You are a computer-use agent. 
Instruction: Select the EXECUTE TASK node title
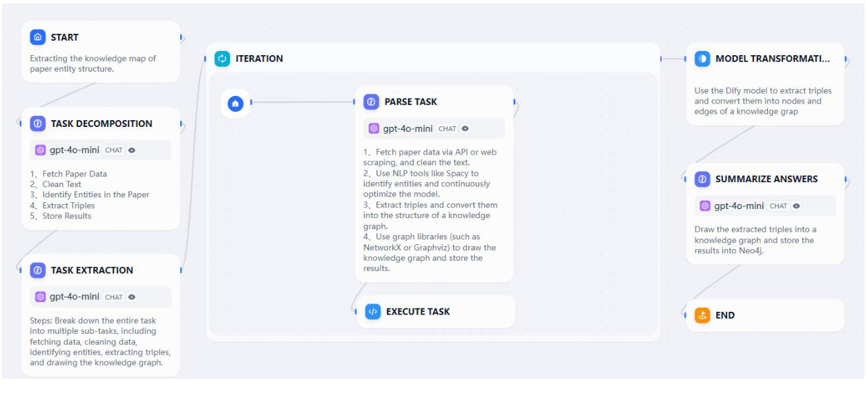(418, 311)
